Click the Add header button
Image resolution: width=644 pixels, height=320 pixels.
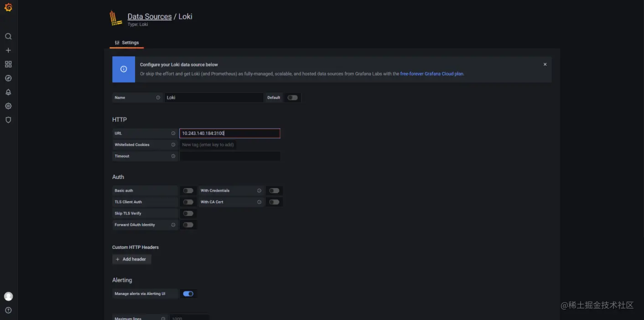131,259
